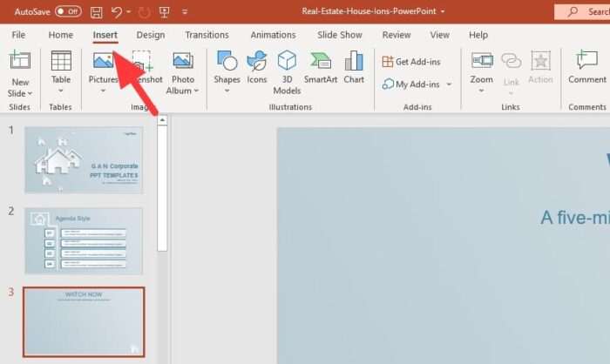The image size is (610, 364).
Task: Open the Help tab
Action: click(478, 35)
